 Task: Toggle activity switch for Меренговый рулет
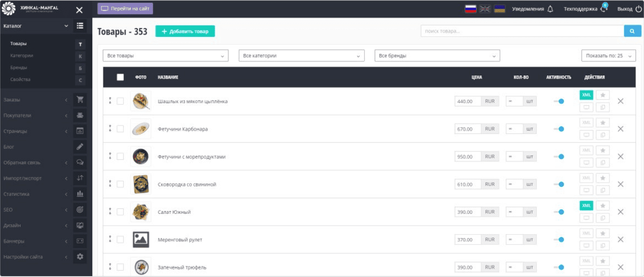click(559, 240)
